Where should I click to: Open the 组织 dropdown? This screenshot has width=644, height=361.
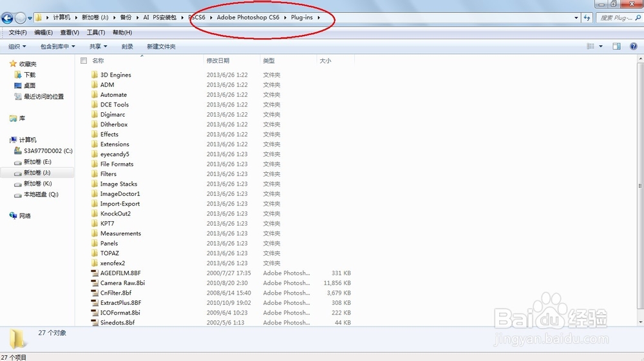(x=17, y=46)
